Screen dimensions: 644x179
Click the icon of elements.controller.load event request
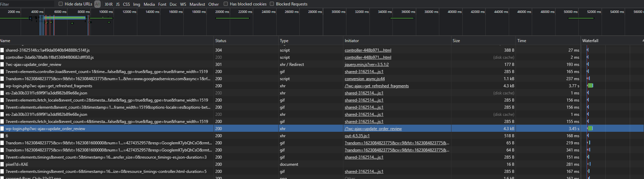click(2, 72)
